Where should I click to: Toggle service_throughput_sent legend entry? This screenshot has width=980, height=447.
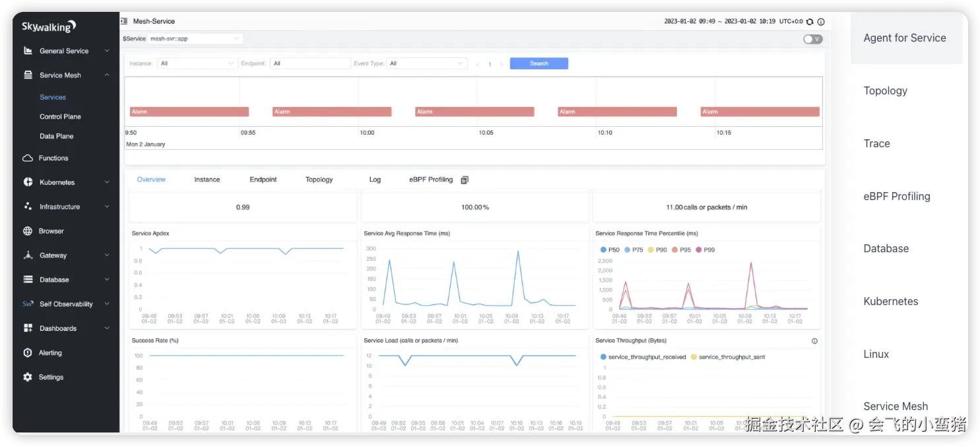click(x=728, y=357)
